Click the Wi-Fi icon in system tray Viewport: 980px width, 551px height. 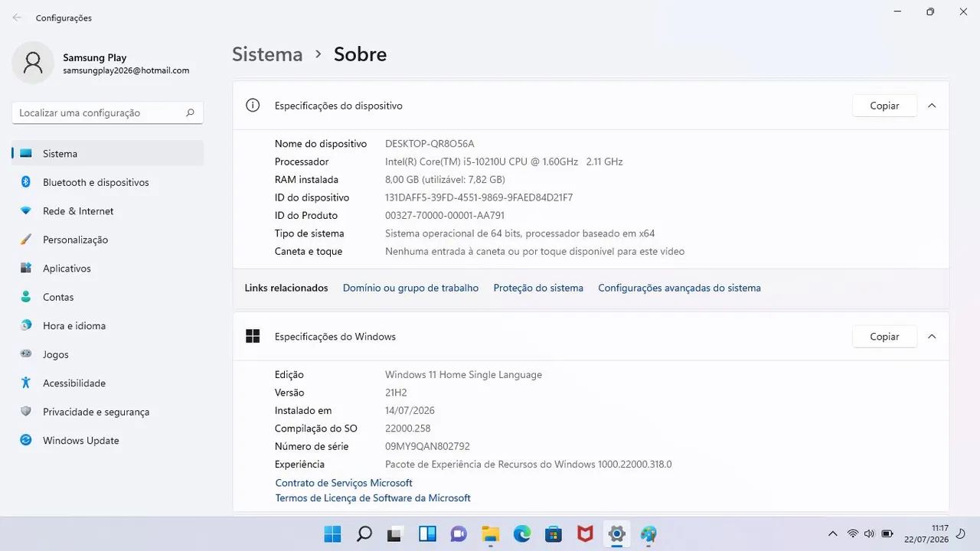point(853,533)
